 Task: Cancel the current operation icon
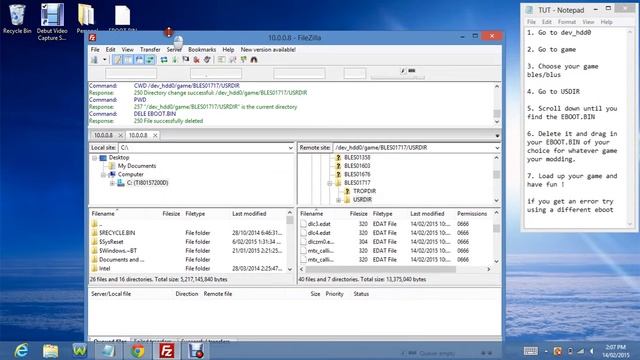186,60
